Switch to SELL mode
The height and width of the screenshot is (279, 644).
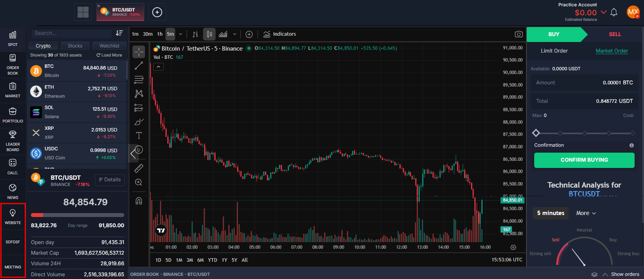[x=615, y=34]
